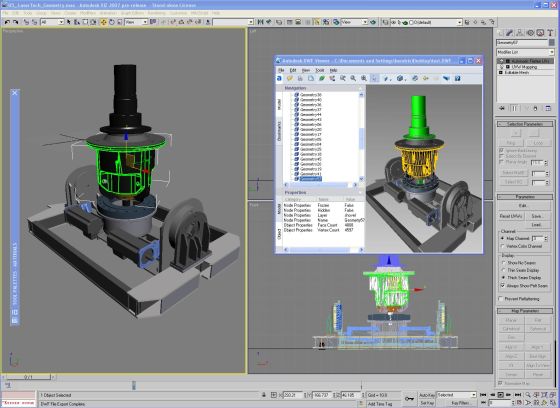Click the Orbit icon in DWF Viewer toolbar
Image resolution: width=560 pixels, height=408 pixels.
point(415,78)
